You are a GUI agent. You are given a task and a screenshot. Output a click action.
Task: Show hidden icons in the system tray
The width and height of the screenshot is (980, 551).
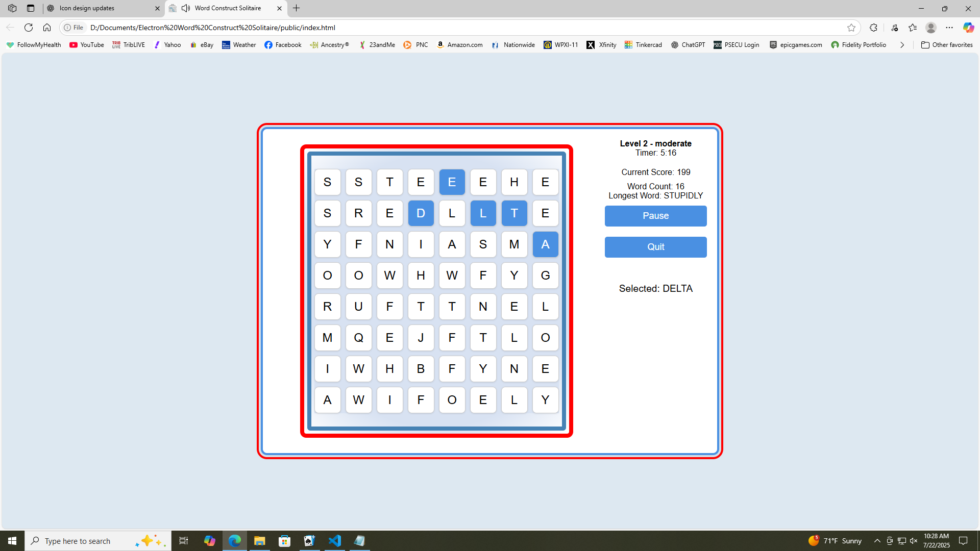pos(877,540)
